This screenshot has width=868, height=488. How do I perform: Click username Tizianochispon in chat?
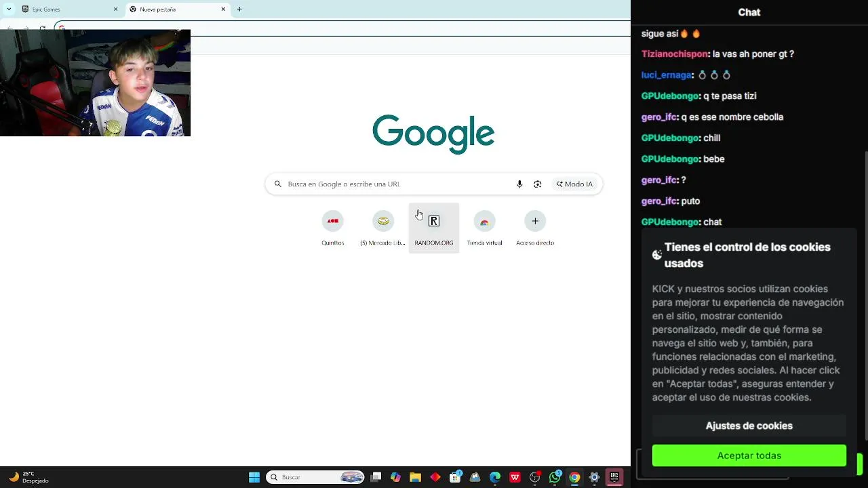click(x=675, y=54)
